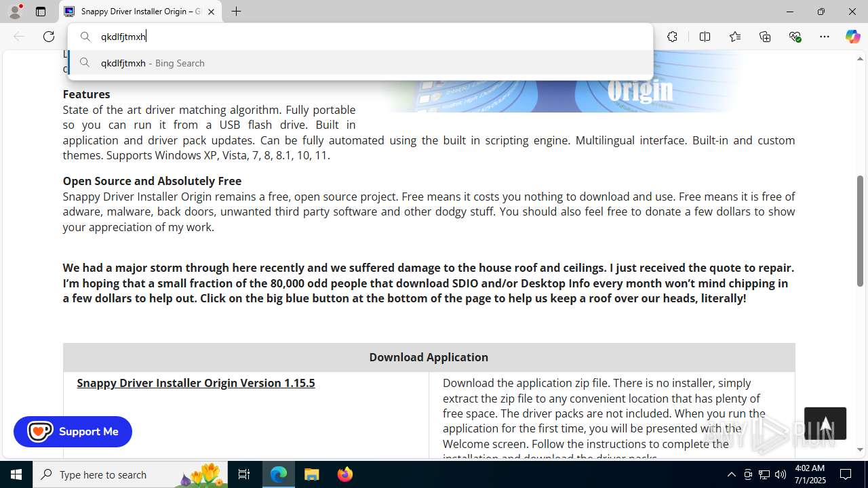Click the page vertical scrollbar thumb
The height and width of the screenshot is (488, 868).
pyautogui.click(x=860, y=230)
